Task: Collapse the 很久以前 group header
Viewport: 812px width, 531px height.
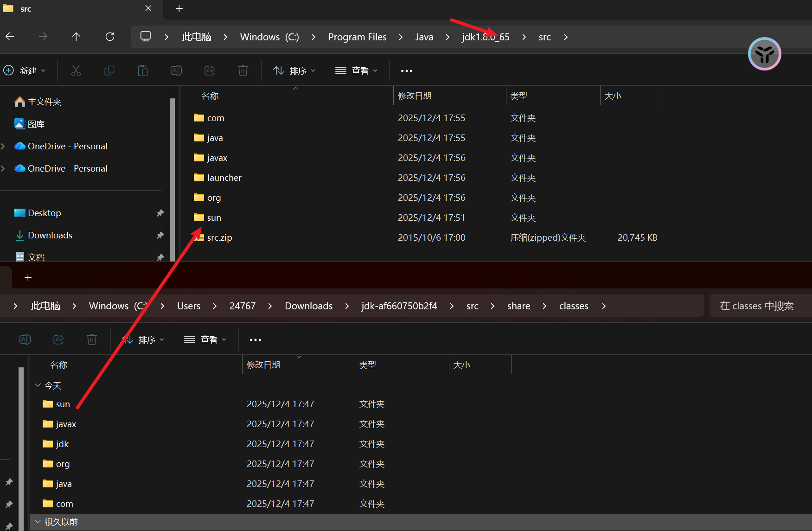Action: point(38,522)
